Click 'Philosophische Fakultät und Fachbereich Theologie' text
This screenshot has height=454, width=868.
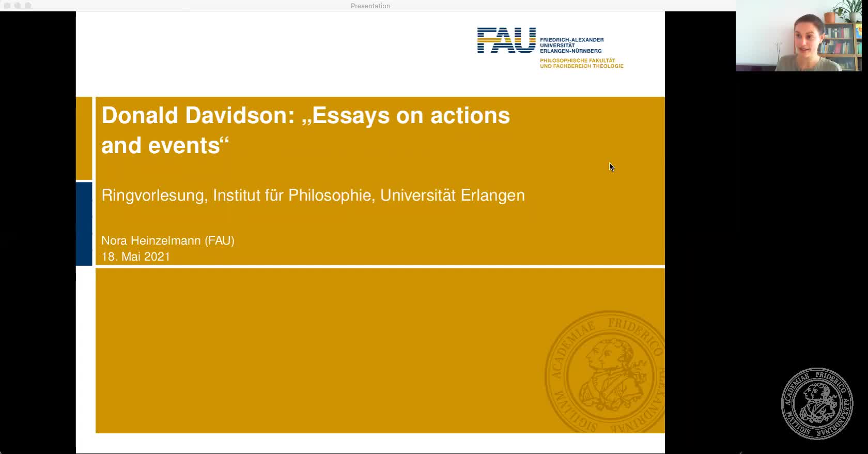[x=582, y=63]
